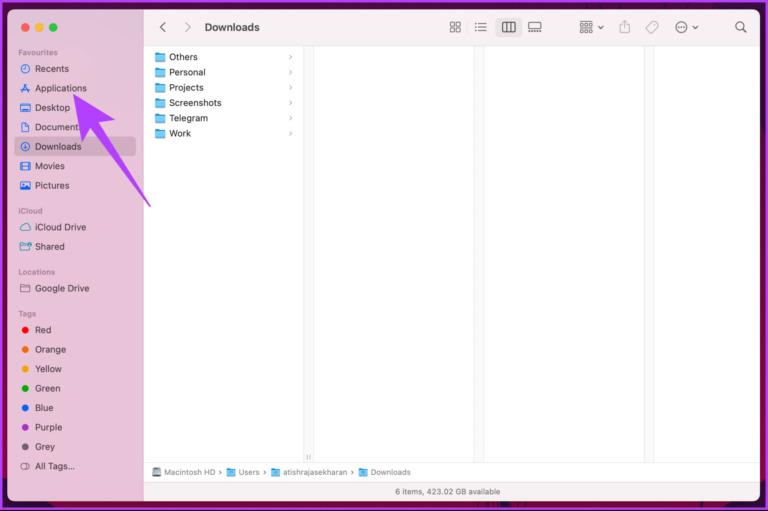Select the Work folder

pyautogui.click(x=224, y=133)
